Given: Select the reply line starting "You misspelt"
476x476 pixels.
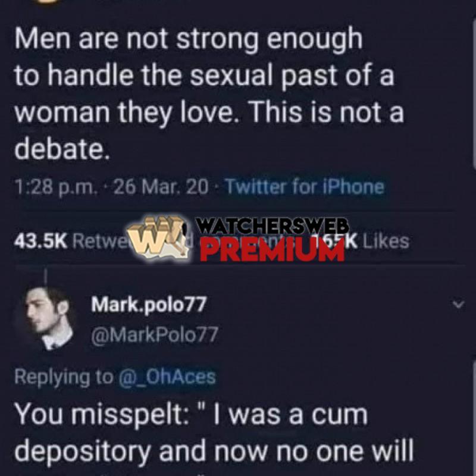Looking at the screenshot, I should [x=191, y=415].
